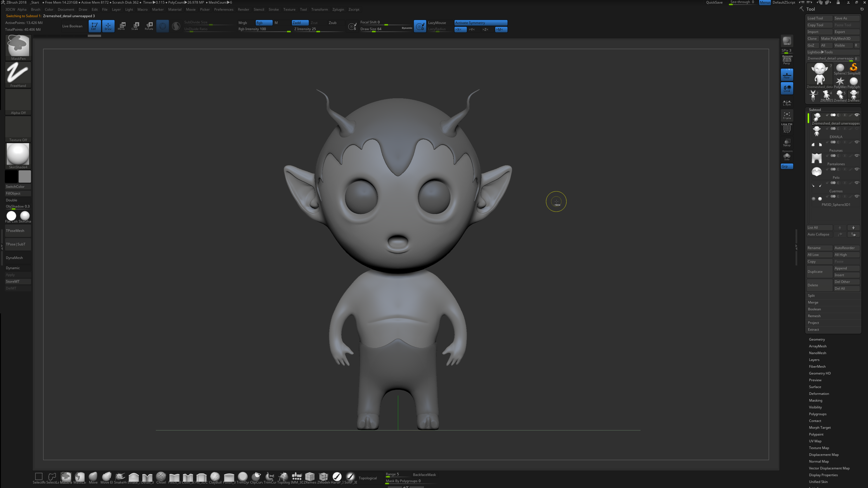Toggle the PolyF line fill display
The image size is (868, 488).
coord(786,129)
